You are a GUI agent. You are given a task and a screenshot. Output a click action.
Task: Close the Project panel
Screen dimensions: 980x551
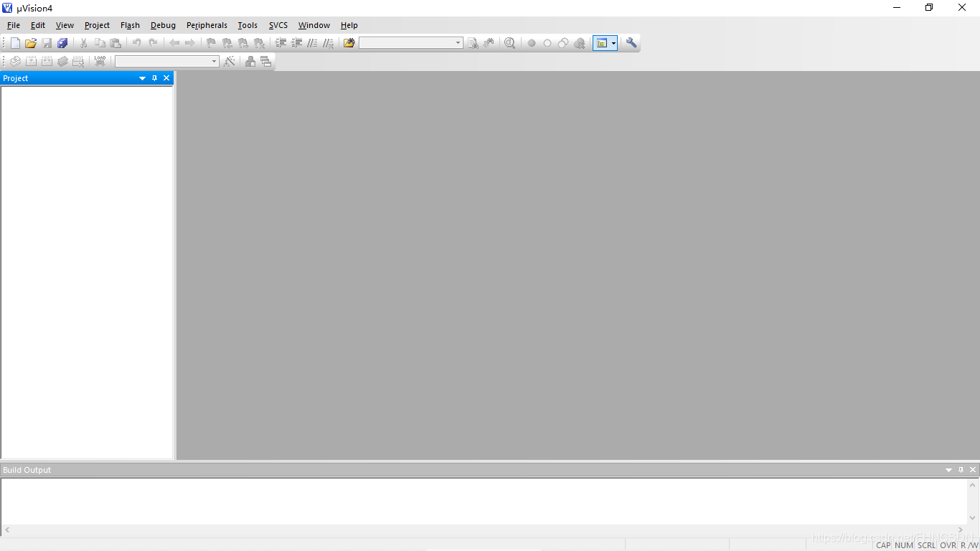point(166,78)
